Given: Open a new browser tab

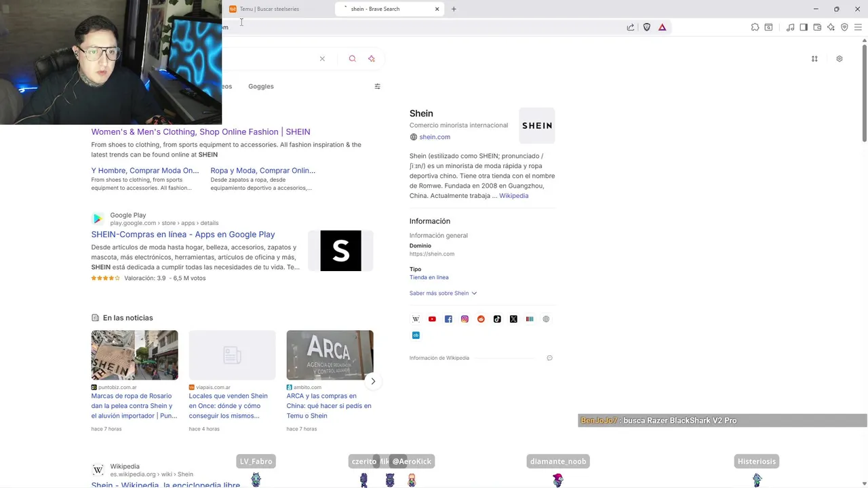Looking at the screenshot, I should 454,9.
